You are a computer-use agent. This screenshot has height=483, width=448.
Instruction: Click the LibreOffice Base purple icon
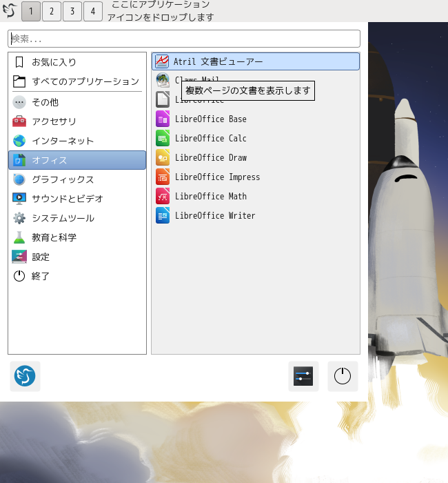pyautogui.click(x=163, y=119)
